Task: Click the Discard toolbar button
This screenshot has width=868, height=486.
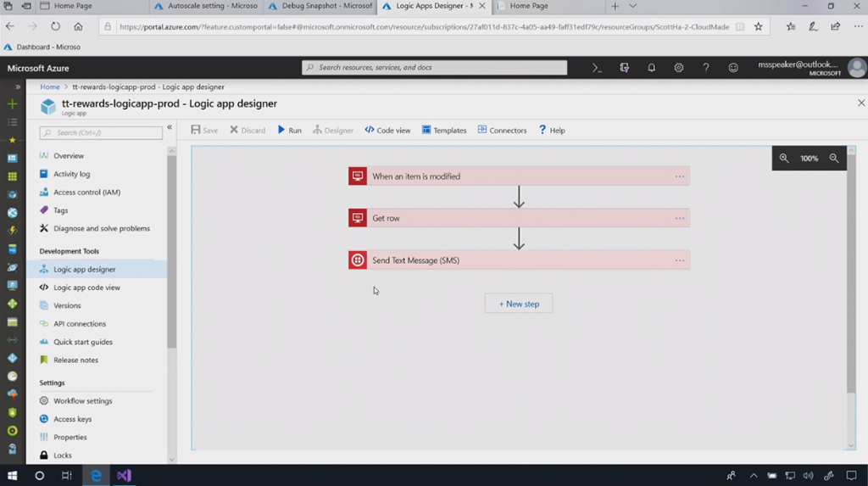Action: pos(248,131)
